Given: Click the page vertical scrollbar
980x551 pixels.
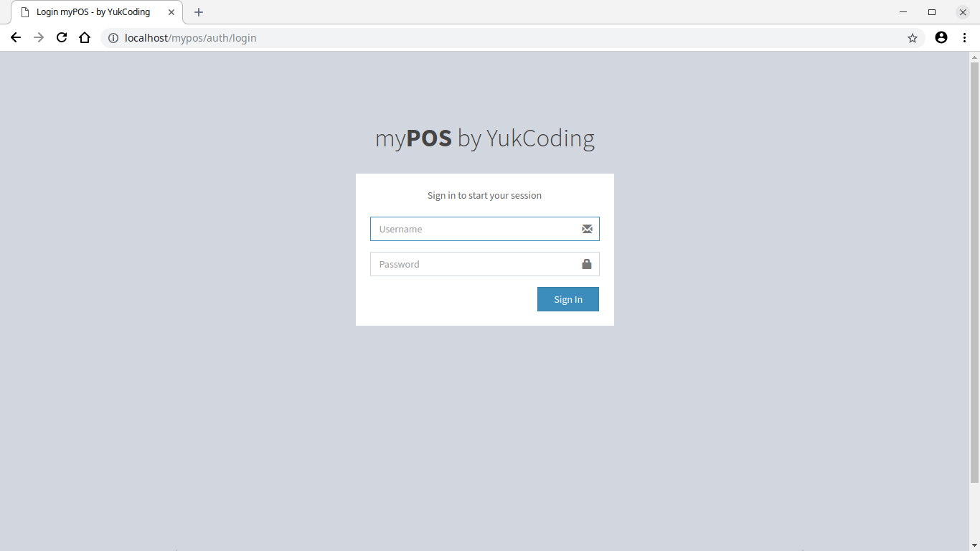Looking at the screenshot, I should [x=974, y=272].
